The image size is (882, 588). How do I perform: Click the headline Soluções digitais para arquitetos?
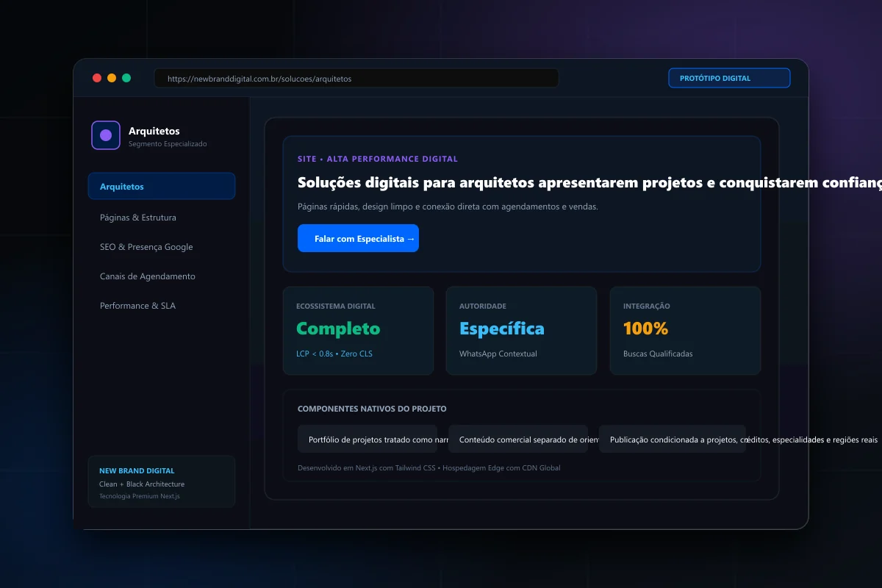tap(589, 182)
